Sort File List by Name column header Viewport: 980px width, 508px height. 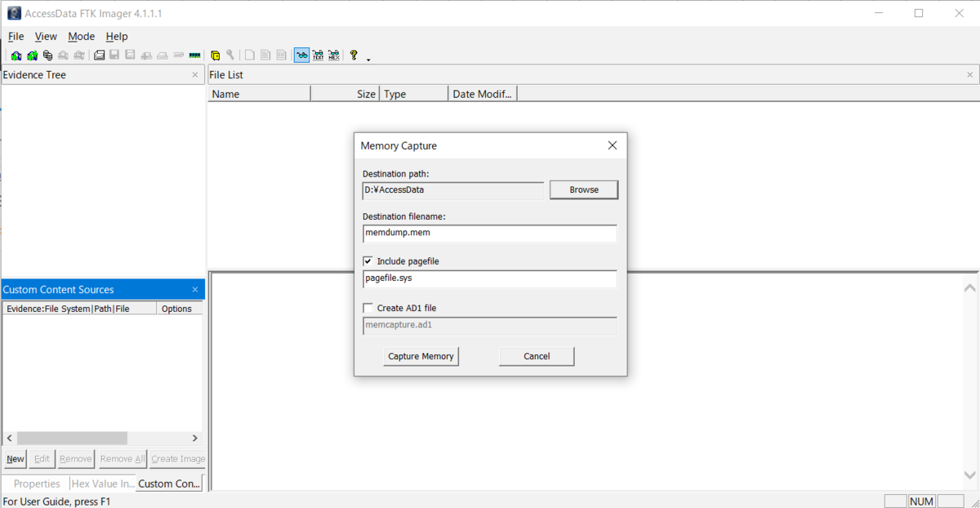(x=259, y=94)
